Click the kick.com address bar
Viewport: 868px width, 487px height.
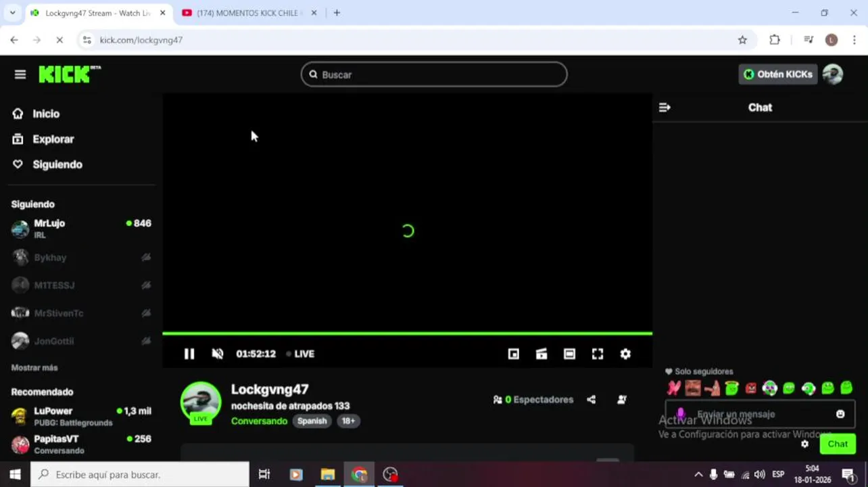416,40
